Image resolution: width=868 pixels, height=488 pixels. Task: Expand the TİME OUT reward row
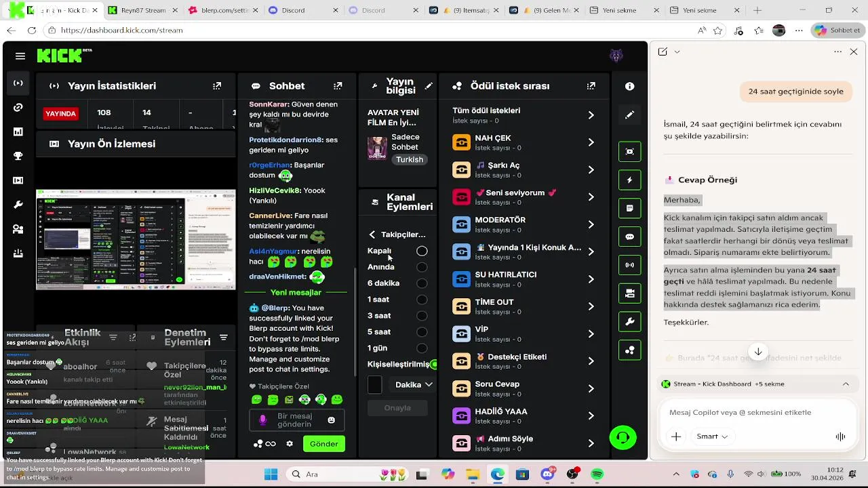pyautogui.click(x=524, y=306)
